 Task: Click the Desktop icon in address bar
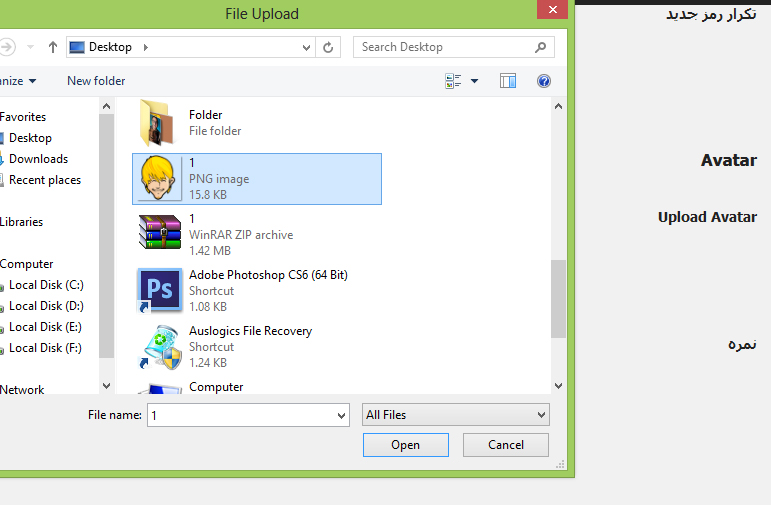pos(77,47)
